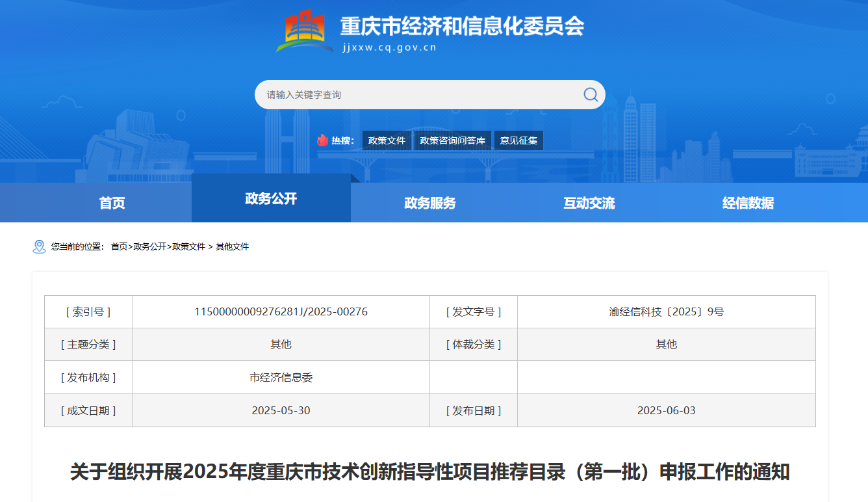Click the index number 11500000009276281J/2025-00276

(x=281, y=311)
